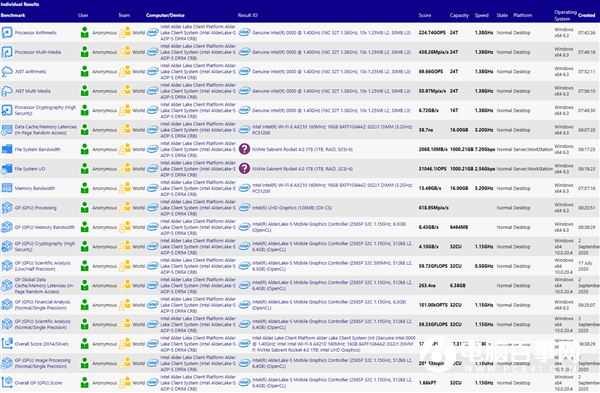Sort by the Score column header
Viewport: 600px width, 393px height.
click(425, 15)
